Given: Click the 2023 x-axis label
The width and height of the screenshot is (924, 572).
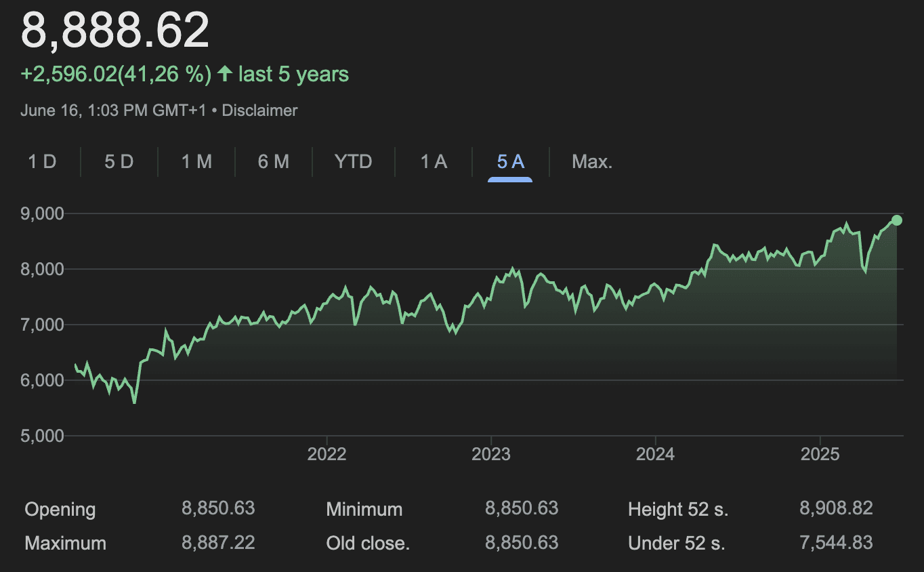Looking at the screenshot, I should 491,454.
